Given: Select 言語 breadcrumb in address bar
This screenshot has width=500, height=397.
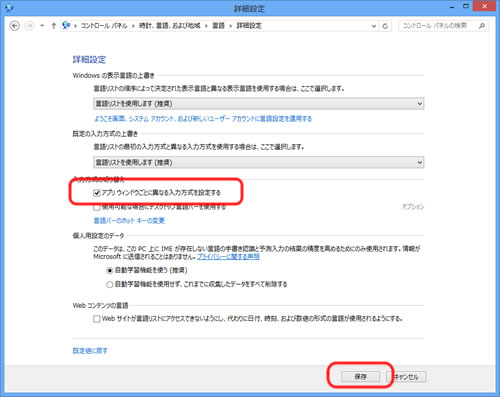Looking at the screenshot, I should pyautogui.click(x=218, y=26).
